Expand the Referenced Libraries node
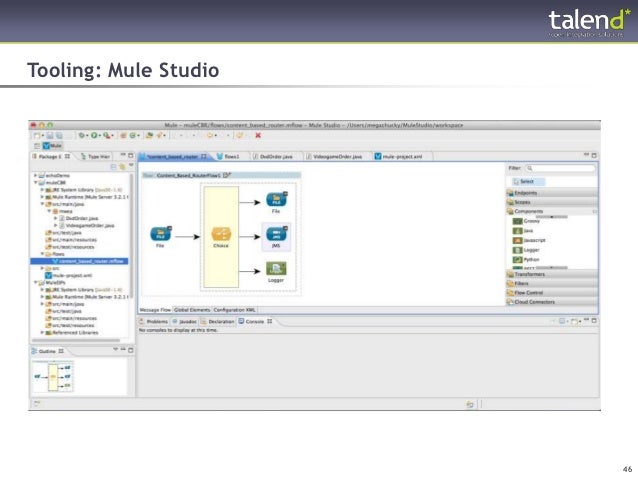Image resolution: width=638 pixels, height=479 pixels. (x=42, y=332)
